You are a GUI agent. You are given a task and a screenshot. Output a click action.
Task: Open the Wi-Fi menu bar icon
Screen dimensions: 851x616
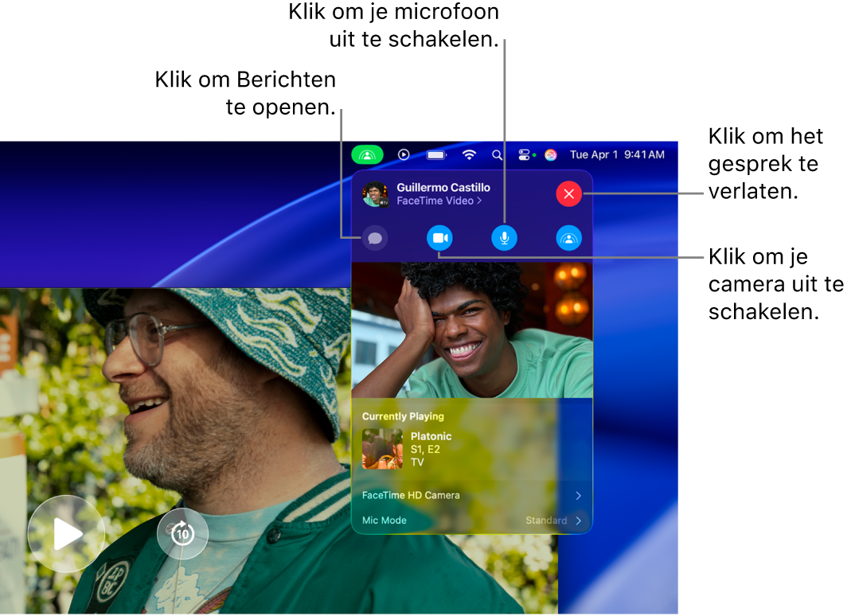coord(469,154)
